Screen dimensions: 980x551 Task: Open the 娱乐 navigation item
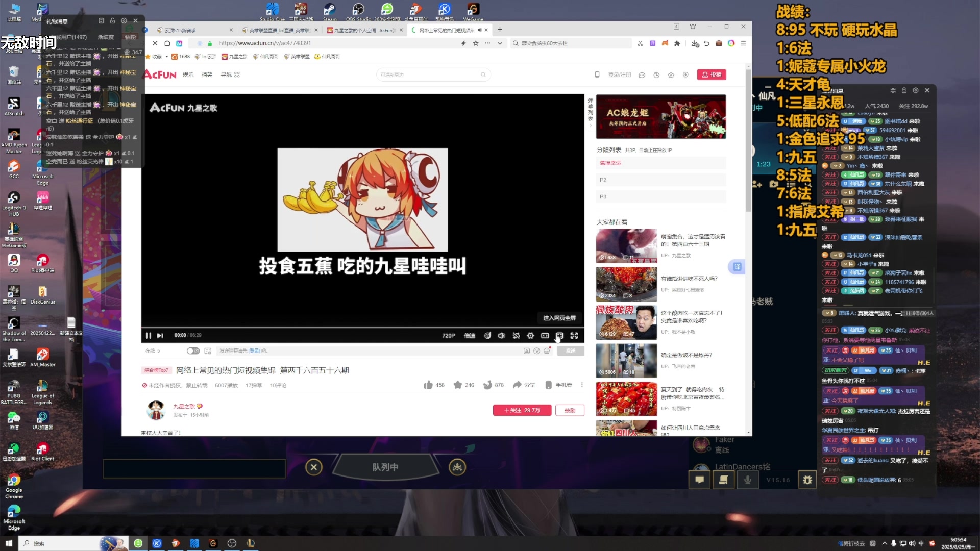tap(188, 74)
